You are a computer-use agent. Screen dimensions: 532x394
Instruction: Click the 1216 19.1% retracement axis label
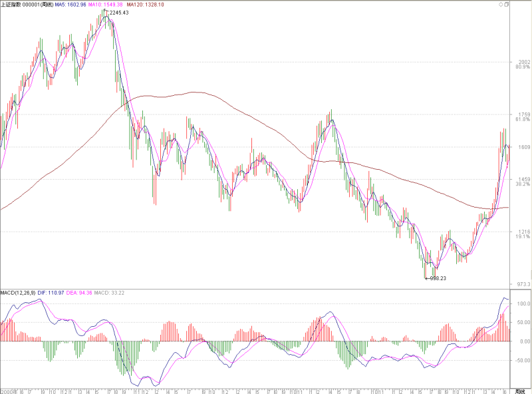coord(523,234)
